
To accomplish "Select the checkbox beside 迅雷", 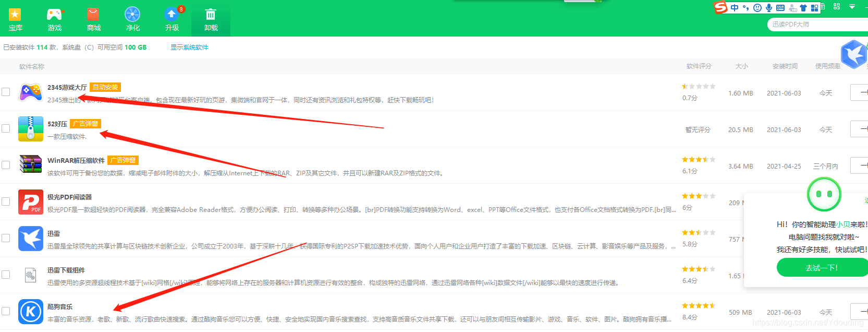I will (x=6, y=238).
